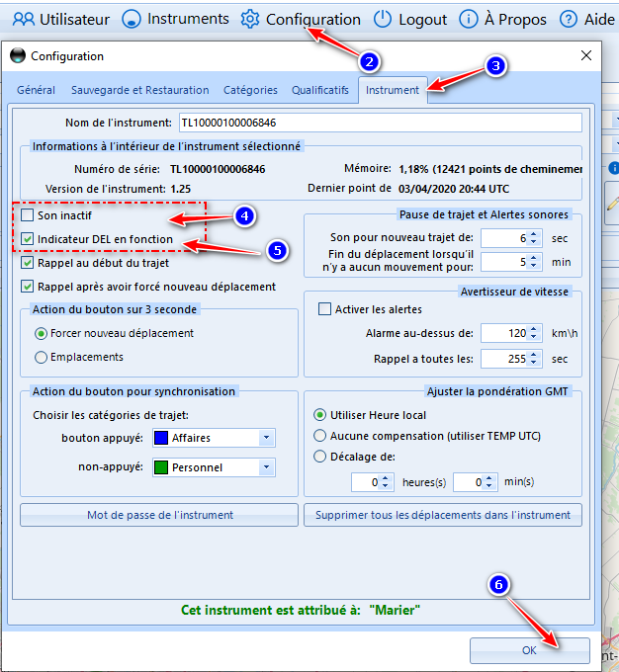Open the Aide menu item

point(599,20)
